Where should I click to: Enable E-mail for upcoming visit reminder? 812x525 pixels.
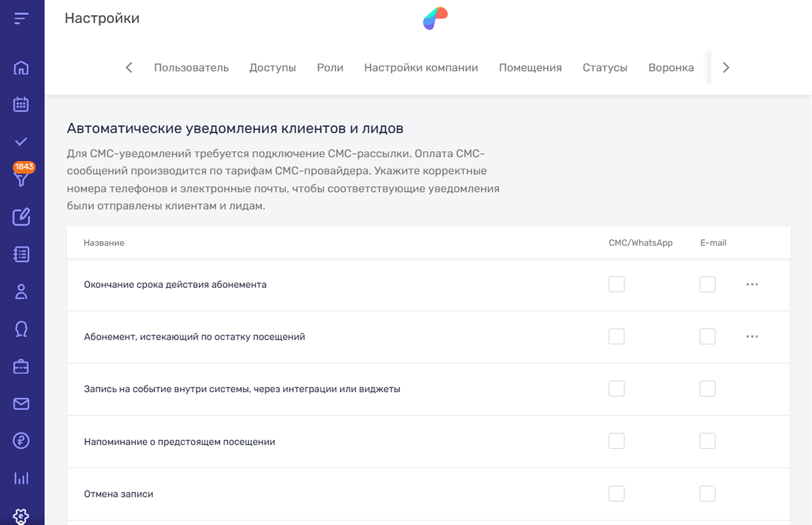pos(707,441)
